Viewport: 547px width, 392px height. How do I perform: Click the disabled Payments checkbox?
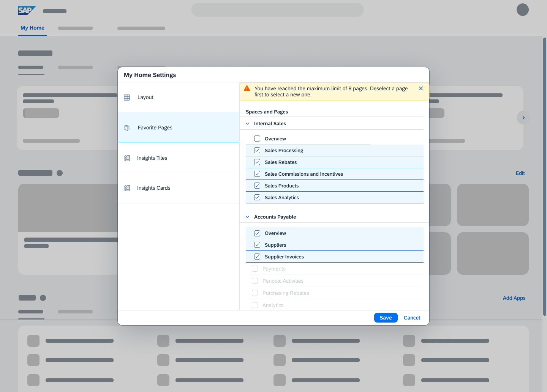coord(255,269)
